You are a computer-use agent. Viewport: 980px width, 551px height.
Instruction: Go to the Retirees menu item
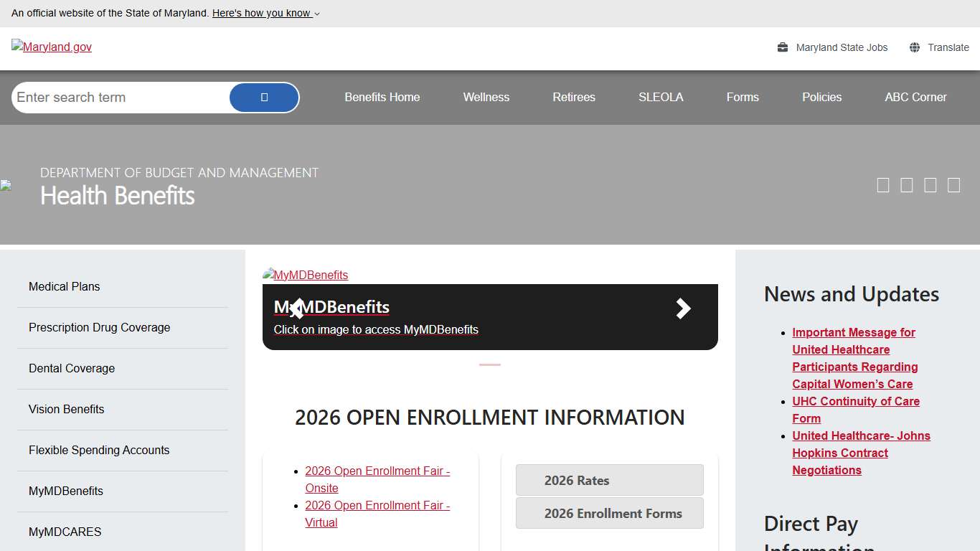[x=573, y=98]
